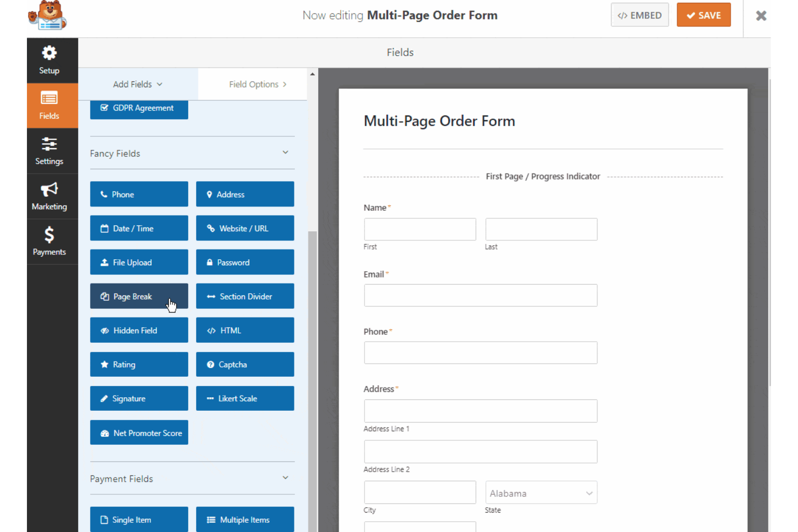798x532 pixels.
Task: Add a Net Promoter Score field
Action: pyautogui.click(x=139, y=432)
